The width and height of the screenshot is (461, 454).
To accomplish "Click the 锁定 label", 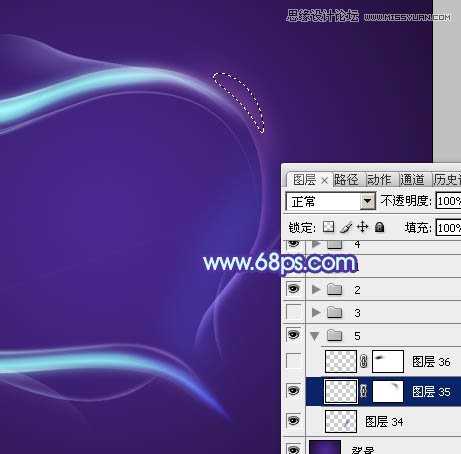I will pyautogui.click(x=302, y=228).
